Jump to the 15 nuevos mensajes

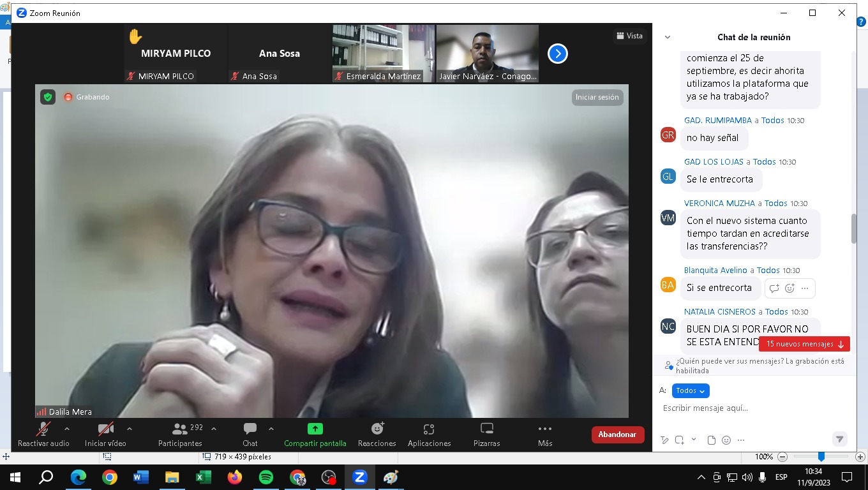point(804,344)
